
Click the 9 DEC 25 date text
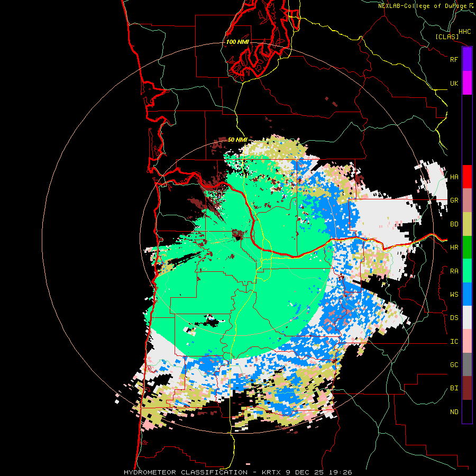[305, 472]
